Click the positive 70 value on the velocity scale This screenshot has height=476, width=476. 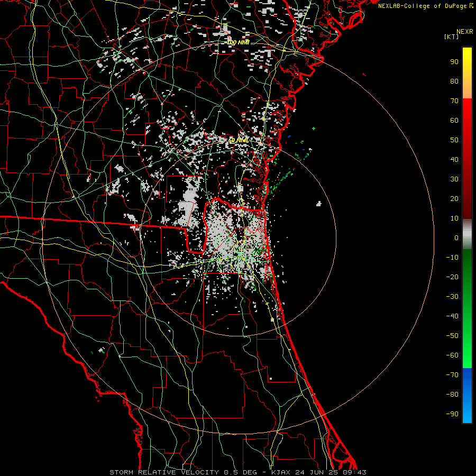click(x=454, y=101)
